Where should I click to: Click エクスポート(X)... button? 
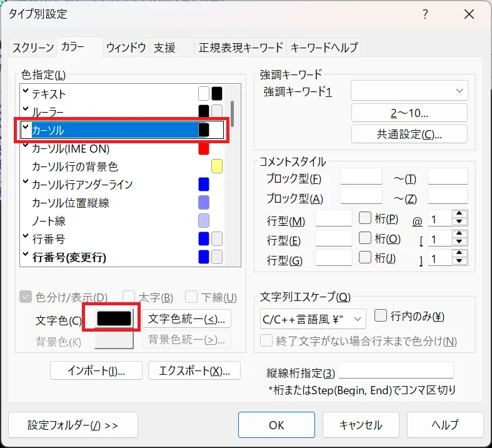click(x=194, y=371)
